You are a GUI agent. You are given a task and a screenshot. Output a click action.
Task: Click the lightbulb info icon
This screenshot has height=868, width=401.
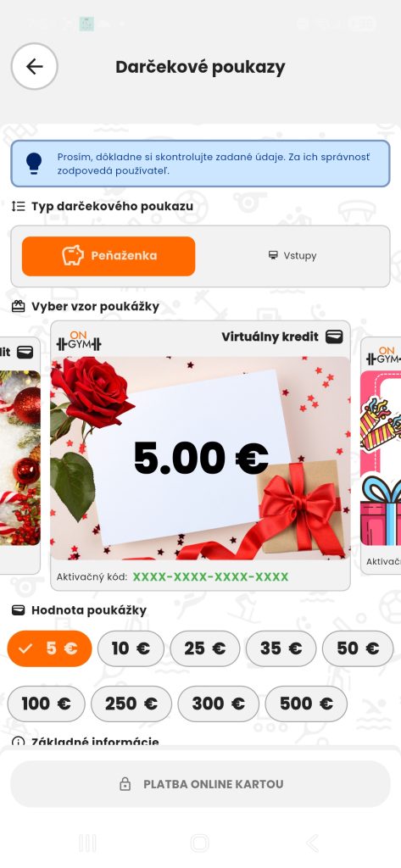click(x=34, y=164)
